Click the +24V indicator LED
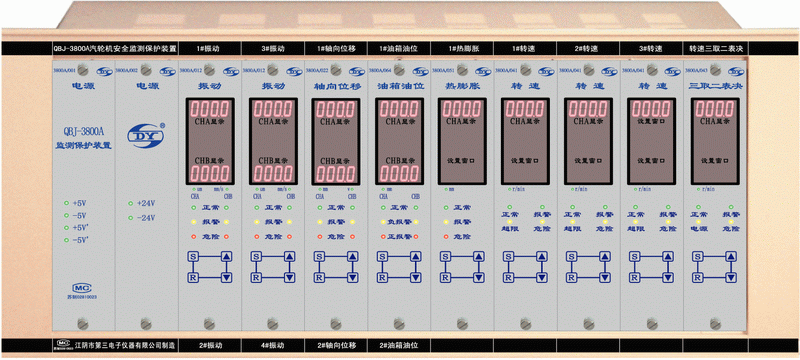The height and width of the screenshot is (360, 800). 130,203
